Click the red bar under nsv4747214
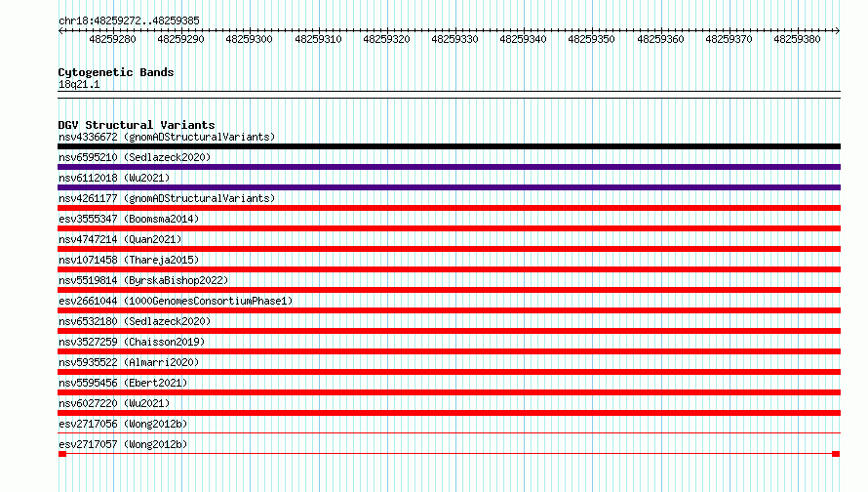Viewport: 868px width, 492px height. [x=449, y=249]
